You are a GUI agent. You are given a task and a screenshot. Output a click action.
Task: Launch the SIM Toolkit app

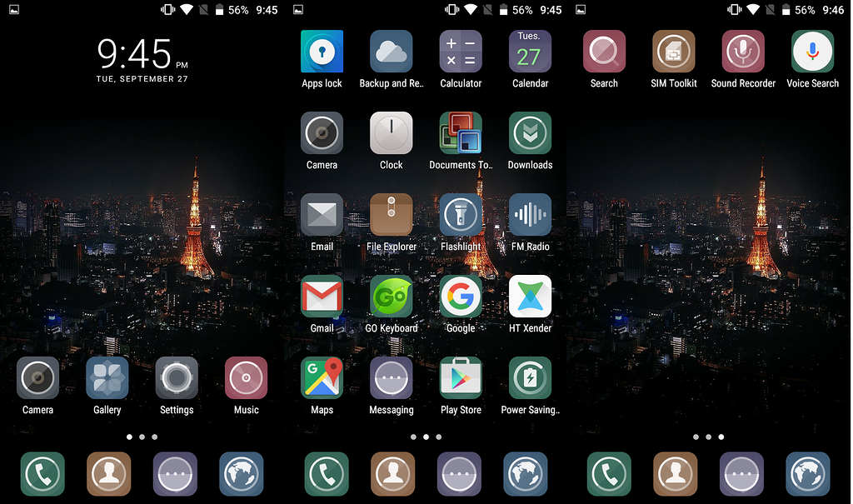coord(673,52)
